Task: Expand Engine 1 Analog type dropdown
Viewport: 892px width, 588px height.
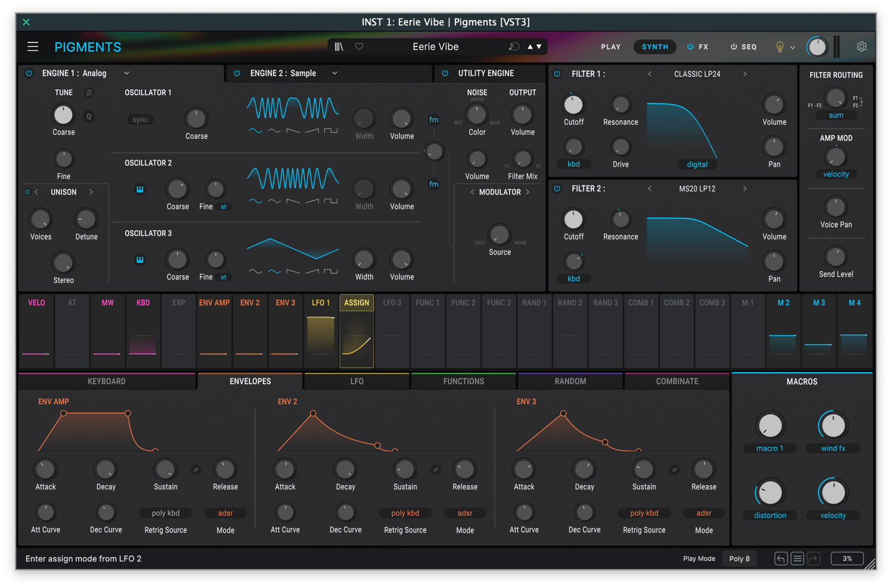Action: pos(127,73)
